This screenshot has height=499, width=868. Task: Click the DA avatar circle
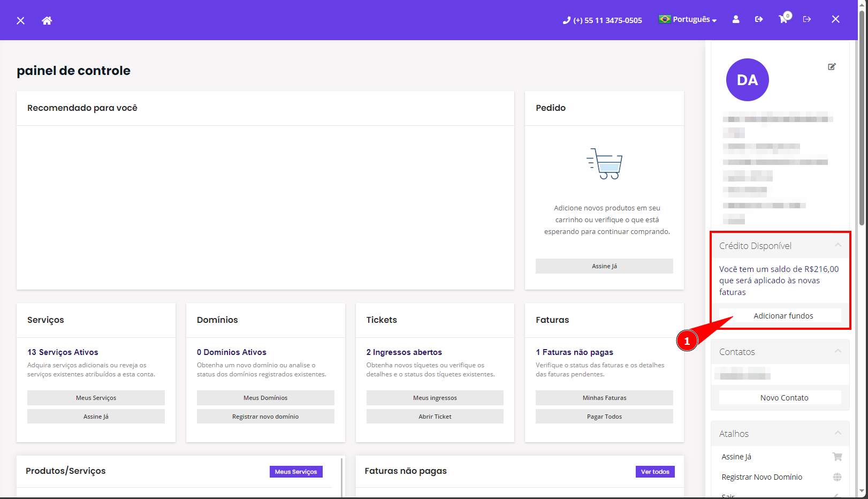[747, 80]
